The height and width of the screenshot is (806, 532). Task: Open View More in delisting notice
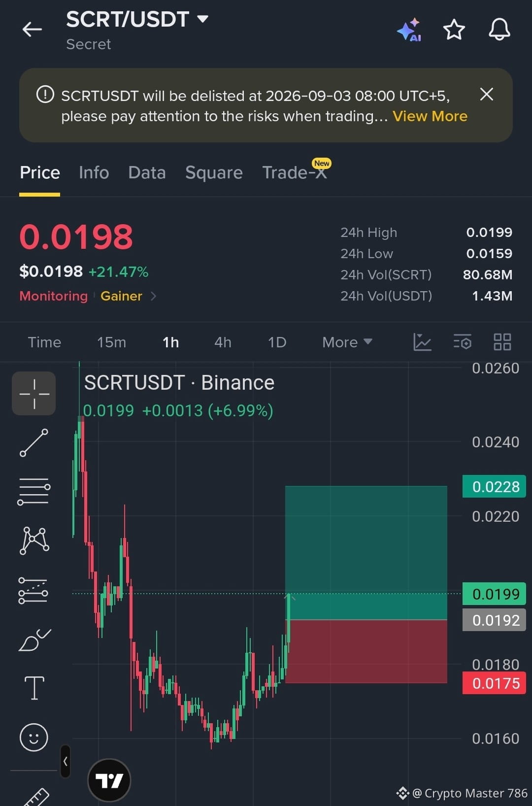point(430,116)
